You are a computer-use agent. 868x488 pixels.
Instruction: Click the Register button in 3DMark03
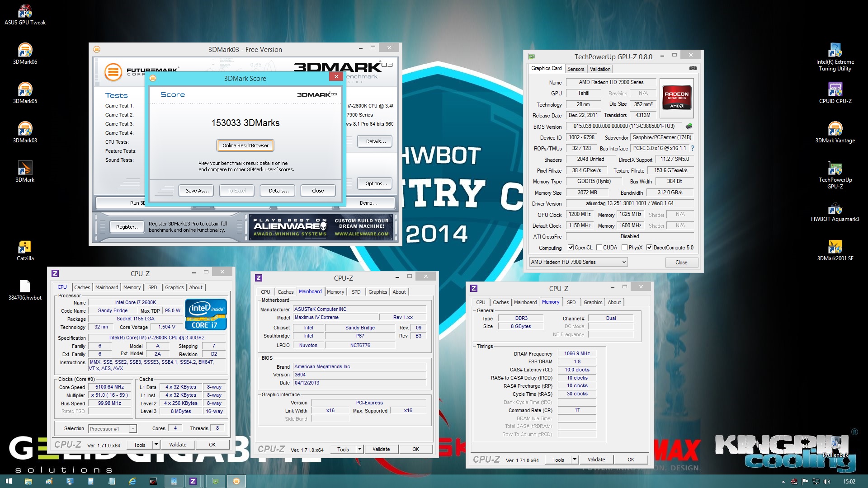(x=127, y=227)
